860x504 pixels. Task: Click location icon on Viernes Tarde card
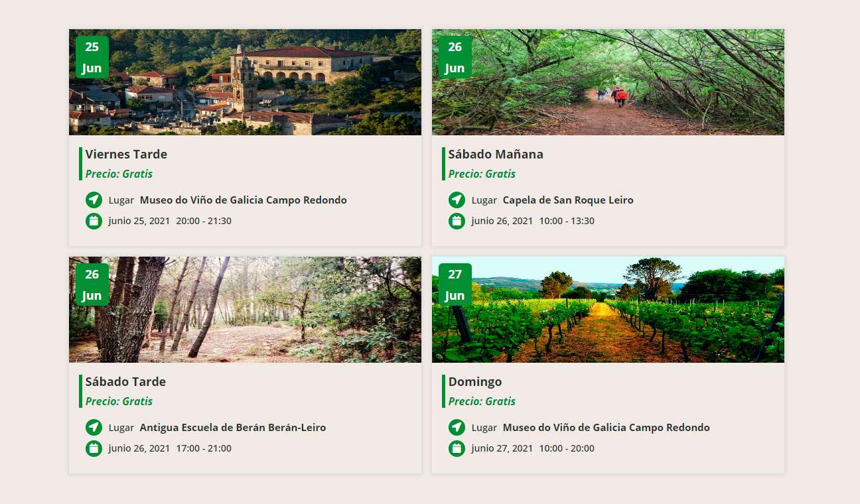pos(94,200)
